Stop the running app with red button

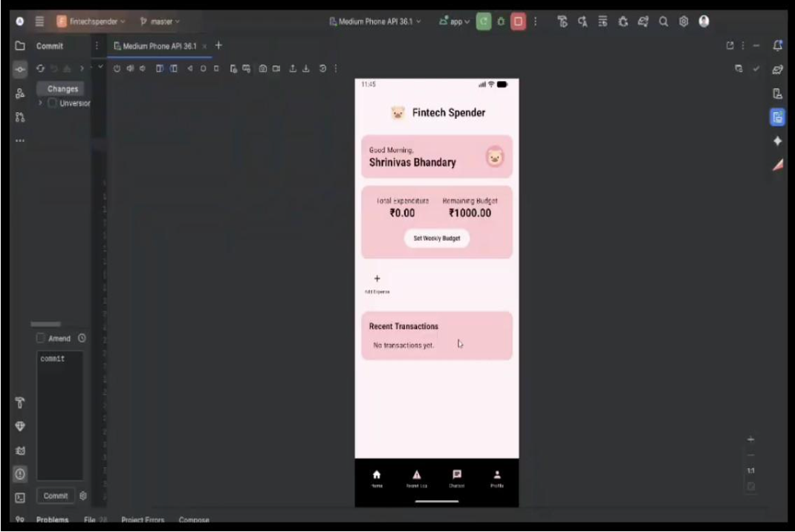click(518, 22)
